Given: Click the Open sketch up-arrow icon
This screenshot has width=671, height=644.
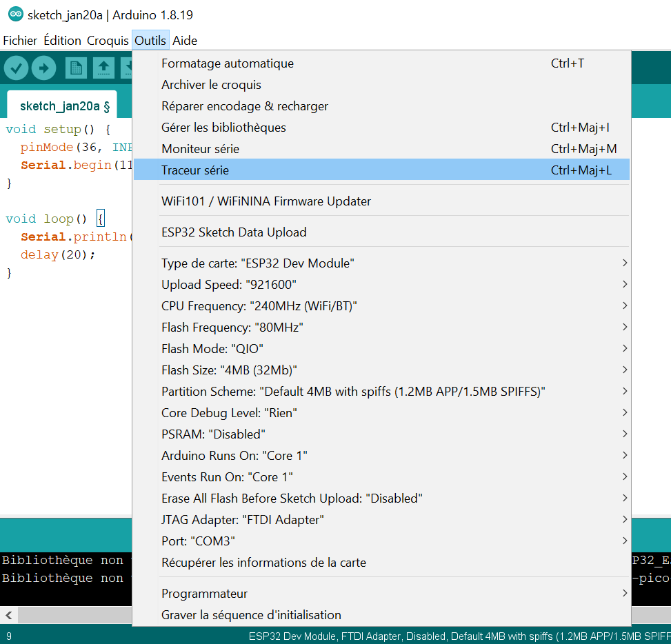Looking at the screenshot, I should coord(103,68).
